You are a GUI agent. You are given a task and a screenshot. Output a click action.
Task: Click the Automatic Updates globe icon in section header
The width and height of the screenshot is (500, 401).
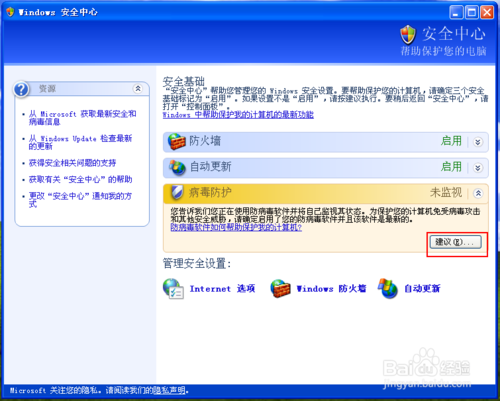coord(177,167)
